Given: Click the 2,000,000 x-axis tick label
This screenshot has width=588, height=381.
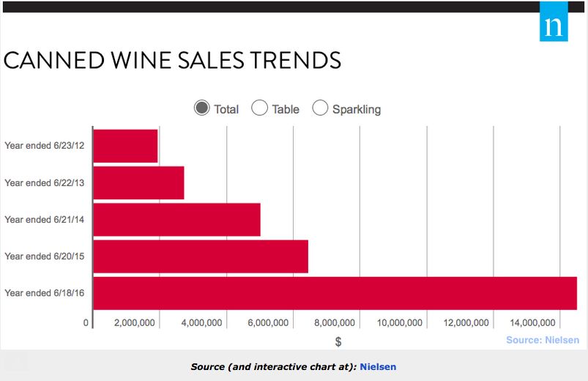Looking at the screenshot, I should [133, 323].
